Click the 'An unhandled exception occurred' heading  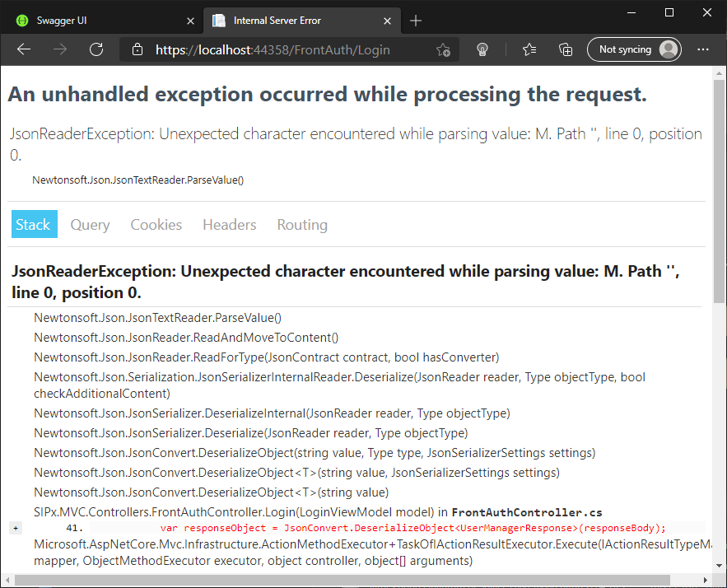[x=327, y=94]
